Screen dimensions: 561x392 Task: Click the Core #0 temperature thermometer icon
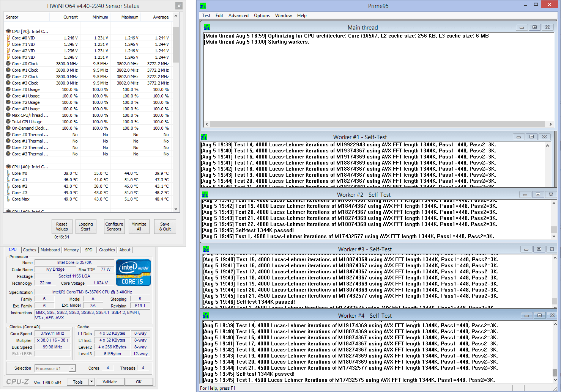(x=8, y=173)
